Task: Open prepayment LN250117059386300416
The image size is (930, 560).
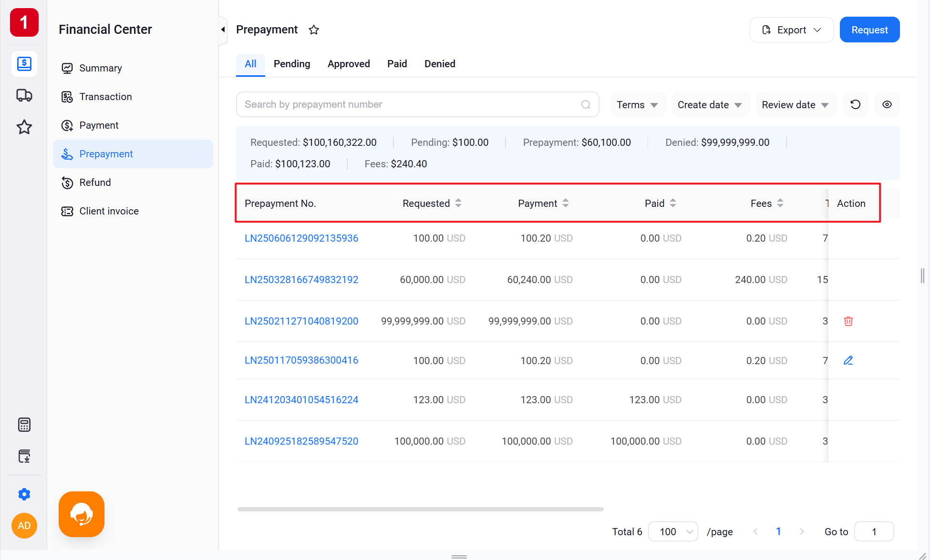Action: click(301, 360)
